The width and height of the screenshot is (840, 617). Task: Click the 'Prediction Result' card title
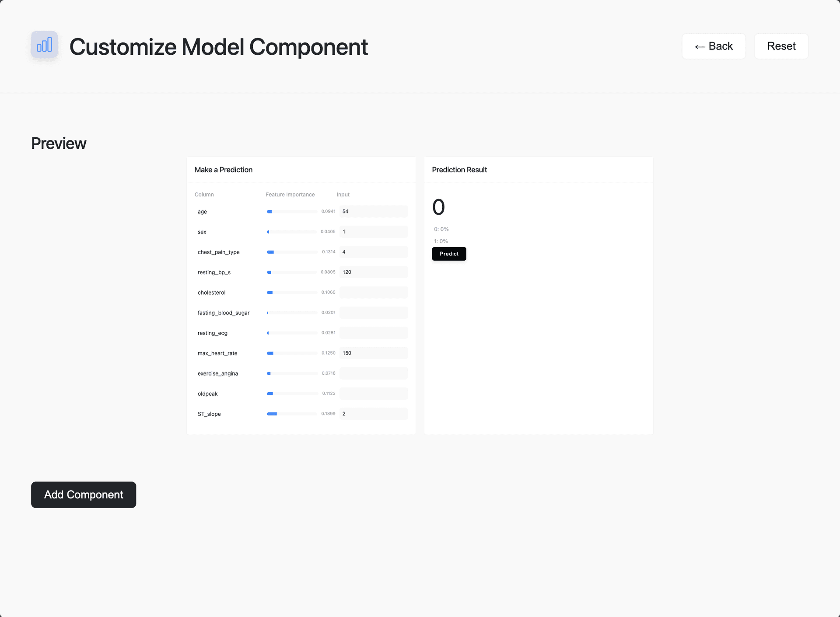click(x=459, y=170)
